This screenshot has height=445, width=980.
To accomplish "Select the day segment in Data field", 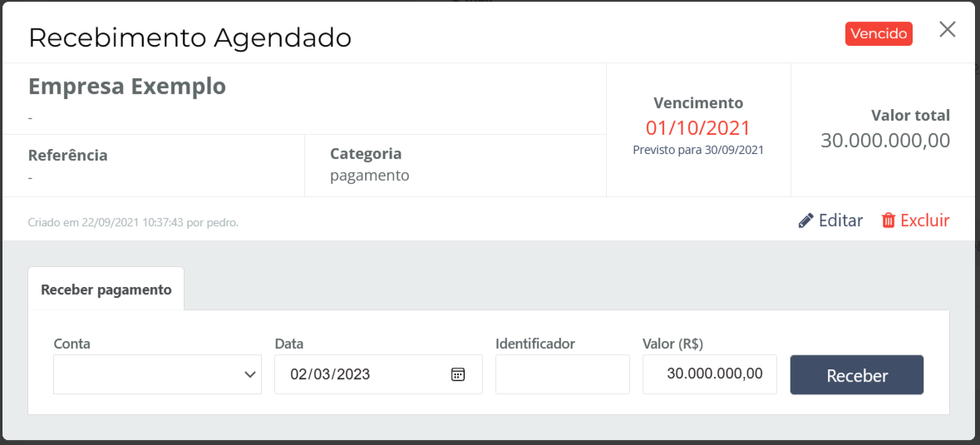I will coord(299,374).
